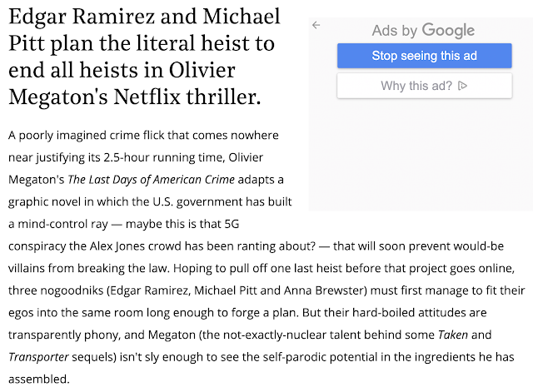Click the AdChoices triangle icon
Image resolution: width=533 pixels, height=392 pixels.
pos(462,86)
